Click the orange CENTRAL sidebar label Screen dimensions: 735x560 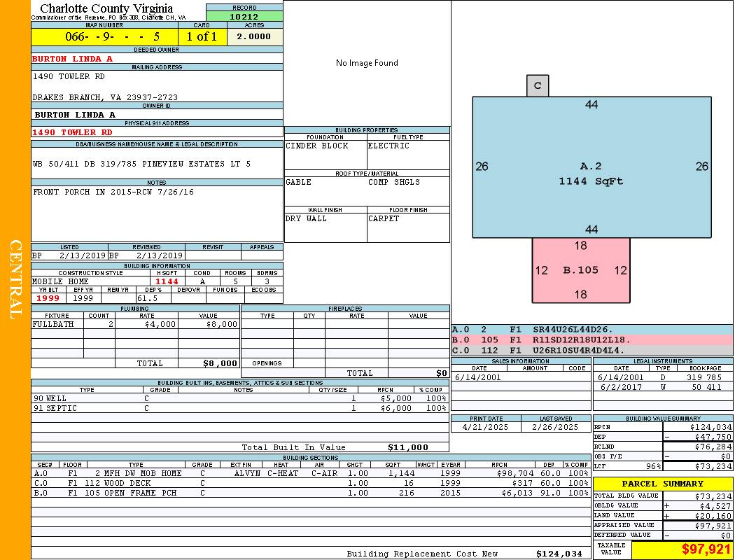coord(15,280)
